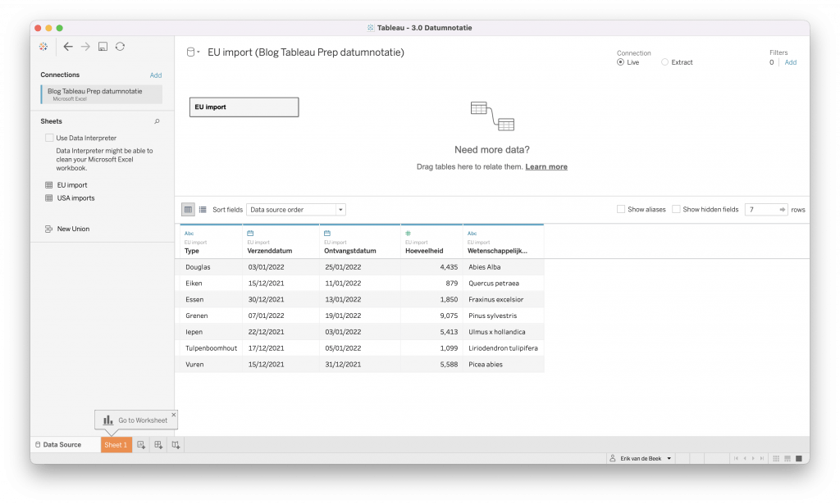Screen dimensions: 840x504
Task: Select the Extract connection radio button
Action: click(x=664, y=62)
